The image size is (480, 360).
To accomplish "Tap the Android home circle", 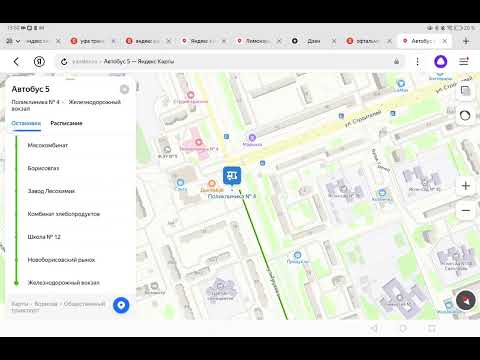I will [403, 329].
